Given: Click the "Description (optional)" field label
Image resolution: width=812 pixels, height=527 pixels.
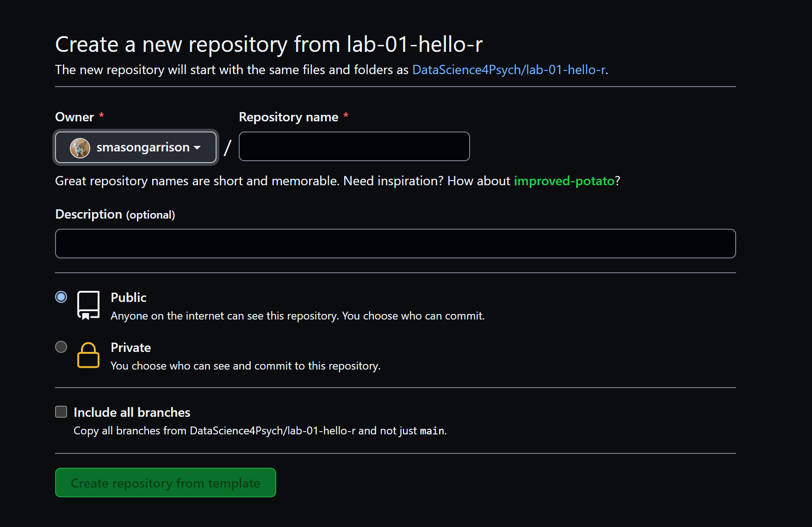Looking at the screenshot, I should [x=115, y=214].
